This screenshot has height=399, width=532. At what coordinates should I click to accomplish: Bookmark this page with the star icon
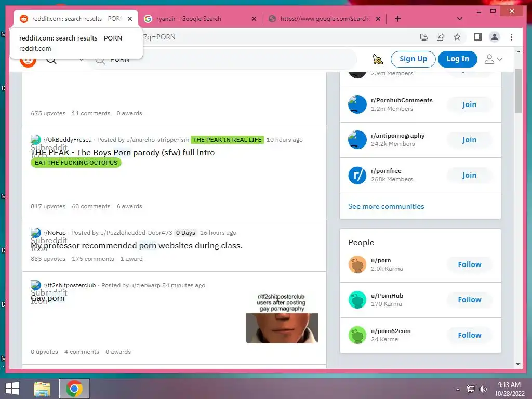click(457, 37)
